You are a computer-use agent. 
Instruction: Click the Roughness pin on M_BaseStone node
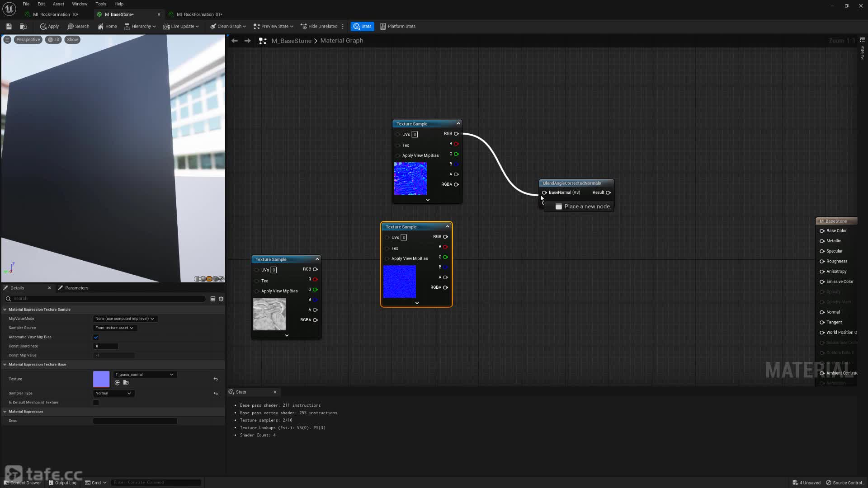point(822,261)
